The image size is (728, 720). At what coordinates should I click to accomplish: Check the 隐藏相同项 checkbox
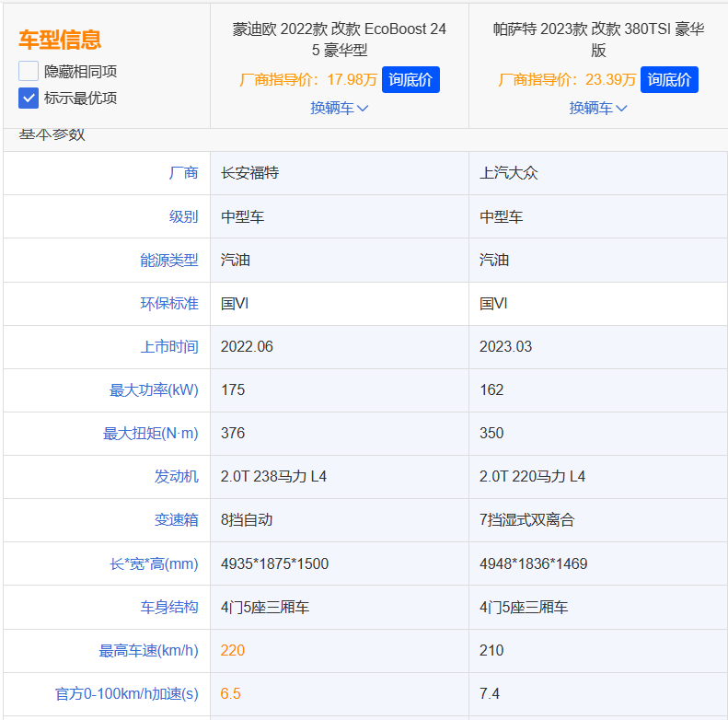pos(29,71)
